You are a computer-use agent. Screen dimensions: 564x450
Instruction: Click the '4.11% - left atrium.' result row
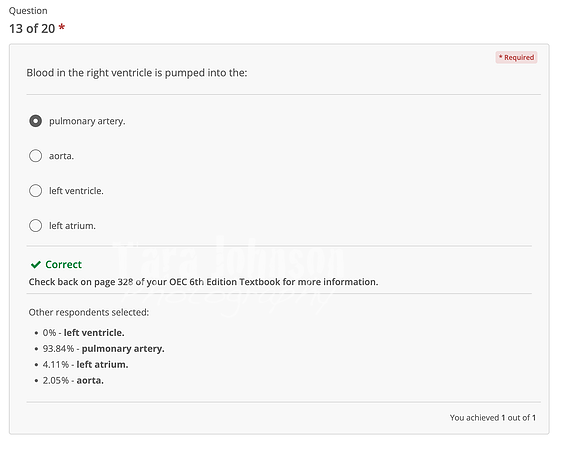(85, 364)
